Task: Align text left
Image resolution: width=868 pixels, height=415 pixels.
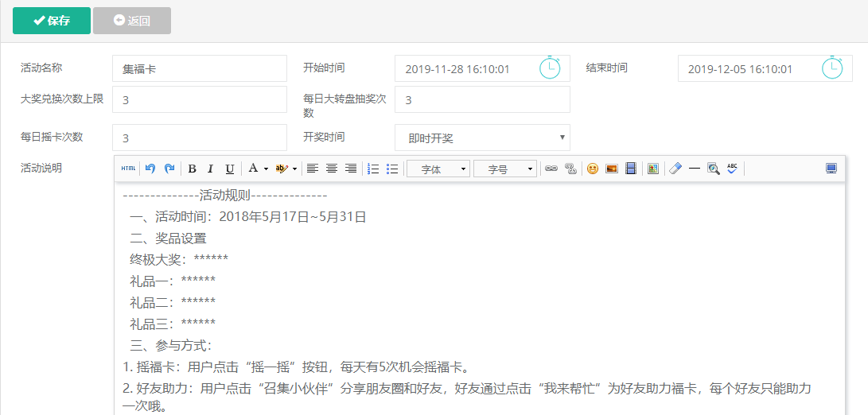Action: [x=313, y=169]
